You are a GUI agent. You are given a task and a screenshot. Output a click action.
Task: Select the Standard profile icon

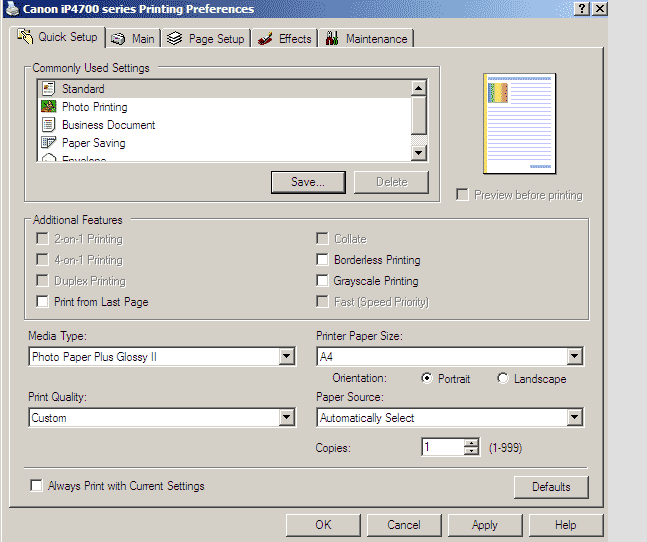tap(47, 89)
